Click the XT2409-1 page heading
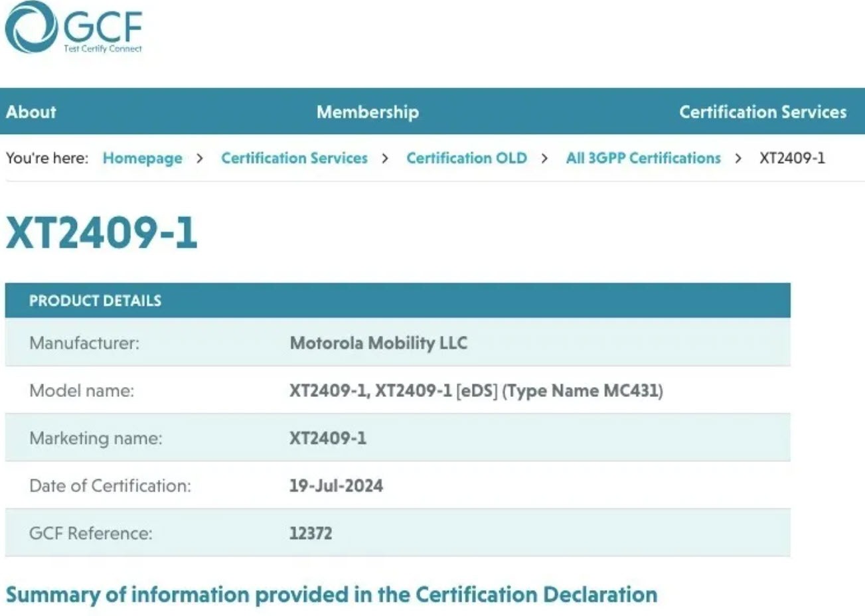The height and width of the screenshot is (616, 865). [102, 233]
